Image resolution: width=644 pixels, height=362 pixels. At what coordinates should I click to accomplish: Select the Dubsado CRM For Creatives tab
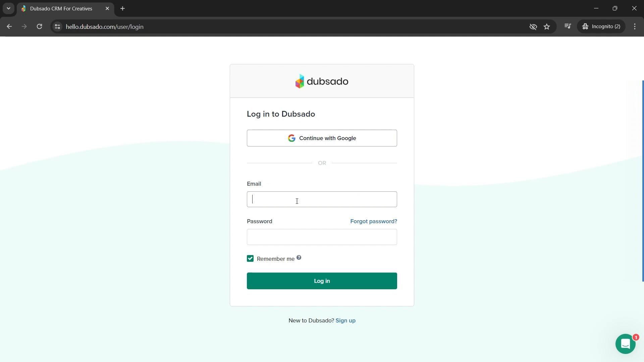coord(61,9)
